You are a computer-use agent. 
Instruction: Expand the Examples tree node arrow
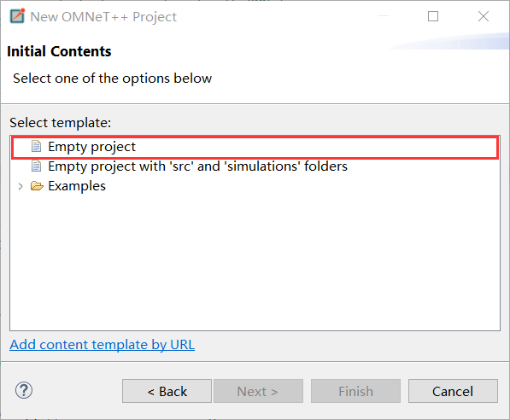pyautogui.click(x=21, y=186)
